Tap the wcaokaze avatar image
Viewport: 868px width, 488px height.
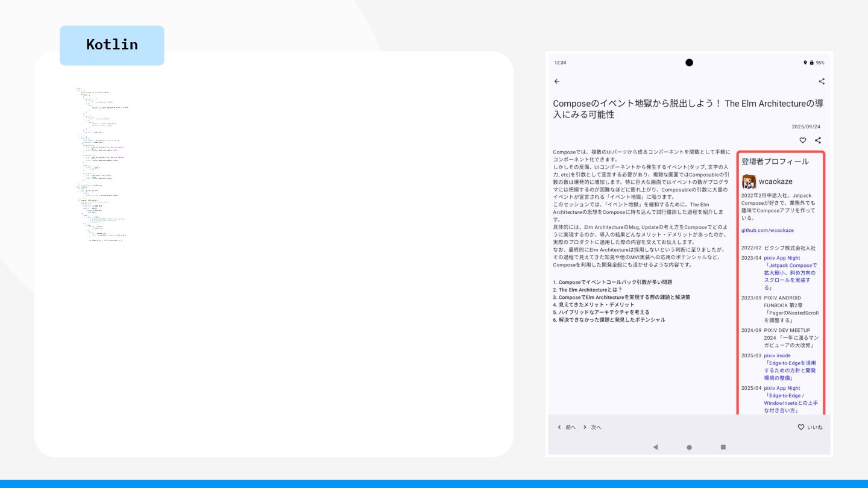point(749,181)
